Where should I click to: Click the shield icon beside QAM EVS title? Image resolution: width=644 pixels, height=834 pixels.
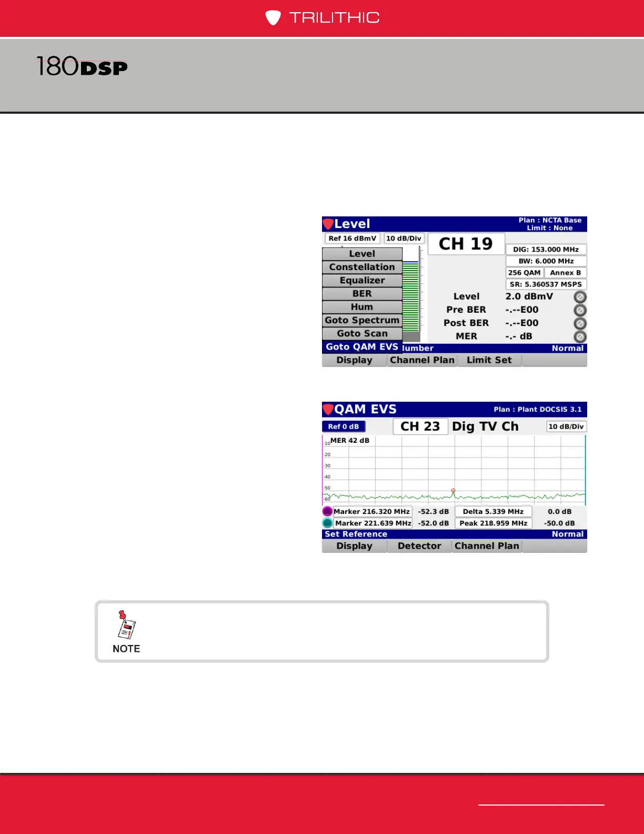click(x=328, y=410)
